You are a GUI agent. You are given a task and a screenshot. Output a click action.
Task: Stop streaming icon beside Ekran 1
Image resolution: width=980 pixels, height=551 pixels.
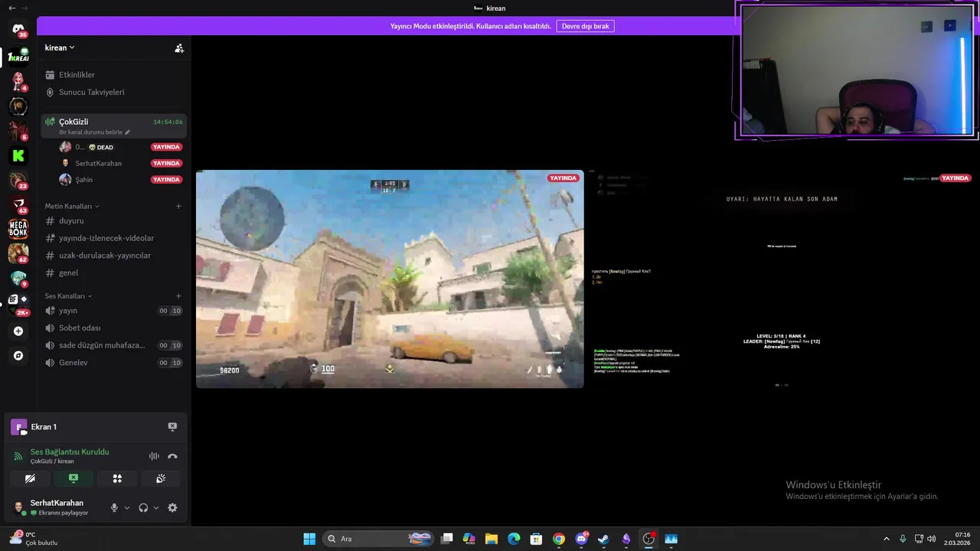[x=172, y=427]
